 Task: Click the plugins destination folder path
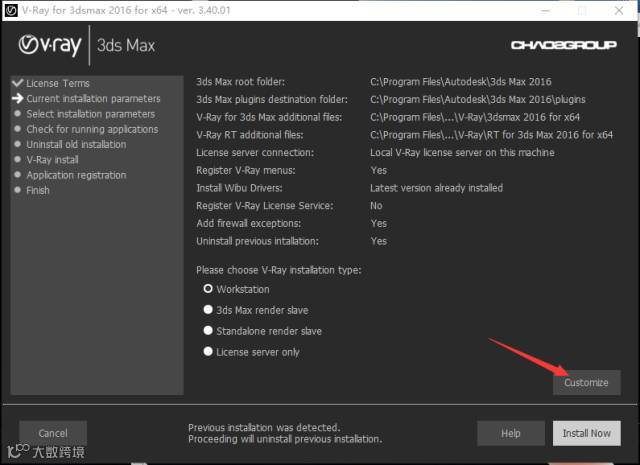click(478, 99)
